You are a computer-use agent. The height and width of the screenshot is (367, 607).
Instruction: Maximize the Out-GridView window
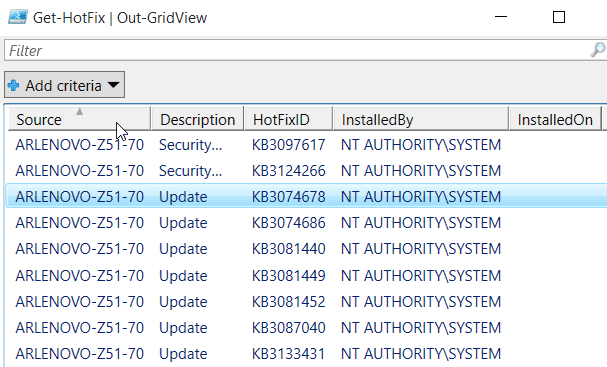[x=559, y=17]
